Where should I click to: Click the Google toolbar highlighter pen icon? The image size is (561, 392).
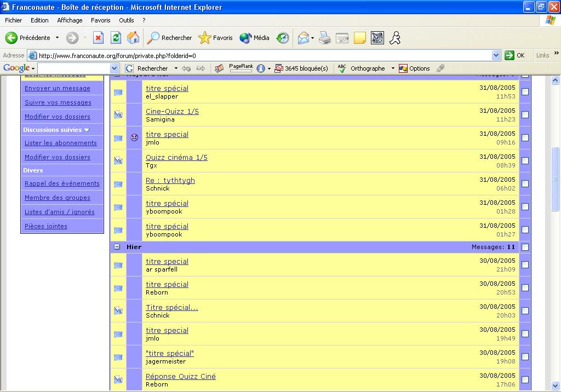point(440,68)
